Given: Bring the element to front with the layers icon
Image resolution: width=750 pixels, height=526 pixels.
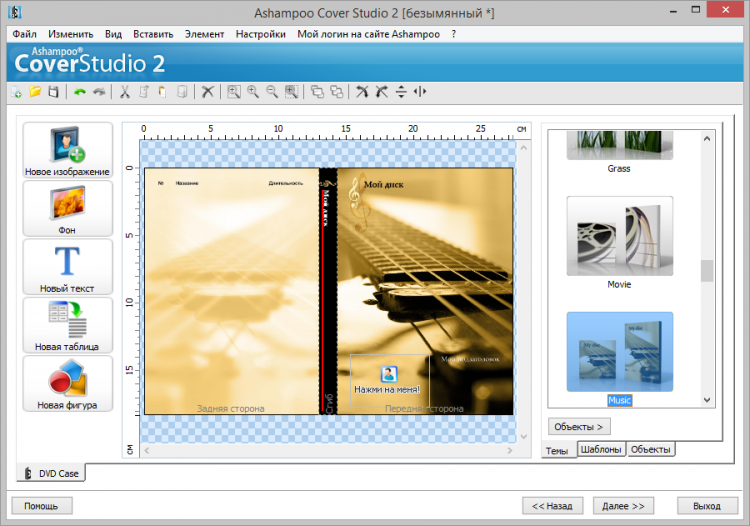Looking at the screenshot, I should [317, 92].
